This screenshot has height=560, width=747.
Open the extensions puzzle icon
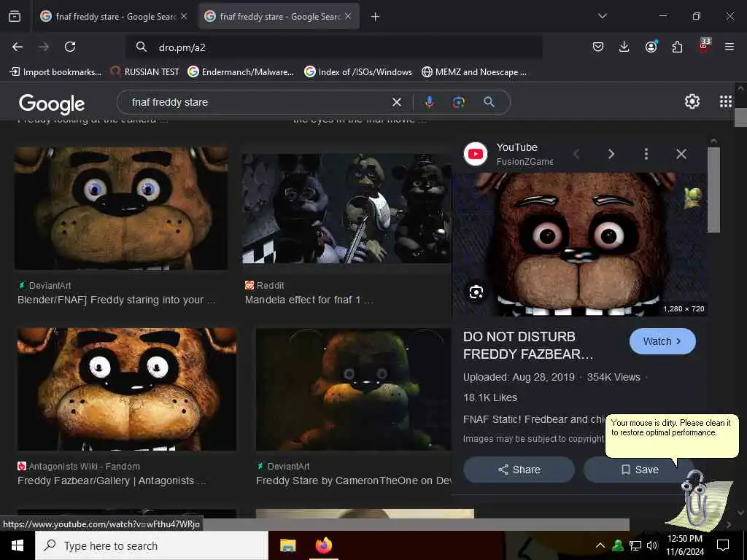[x=677, y=47]
